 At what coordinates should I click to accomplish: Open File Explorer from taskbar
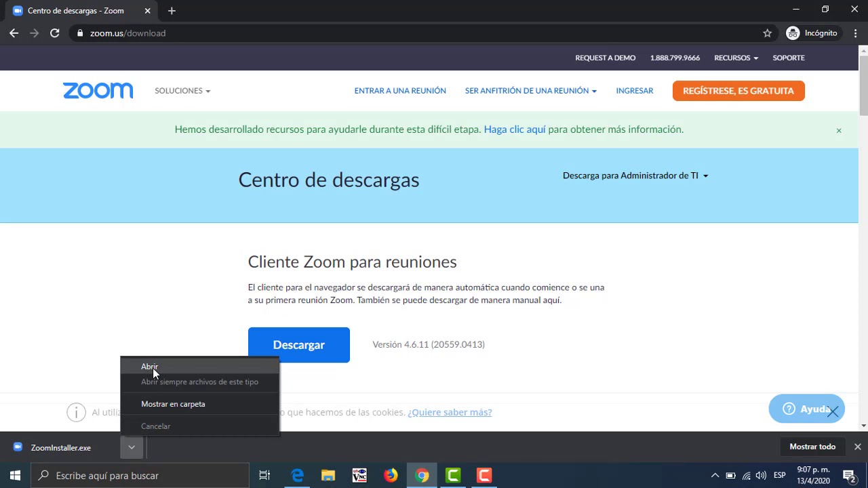[328, 475]
